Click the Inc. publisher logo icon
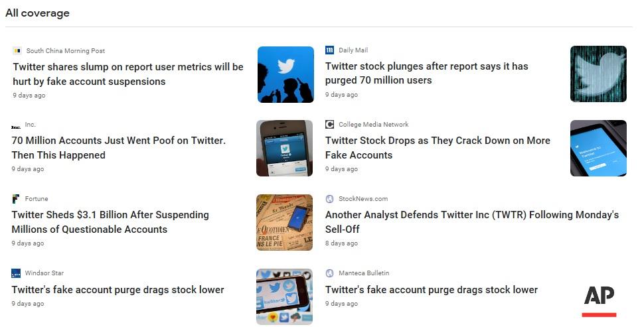The image size is (644, 327). [16, 125]
